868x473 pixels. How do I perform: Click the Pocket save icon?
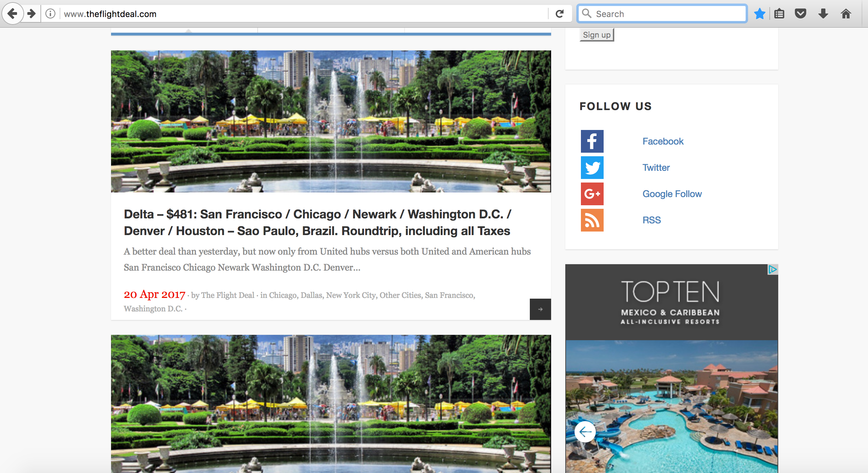coord(801,14)
